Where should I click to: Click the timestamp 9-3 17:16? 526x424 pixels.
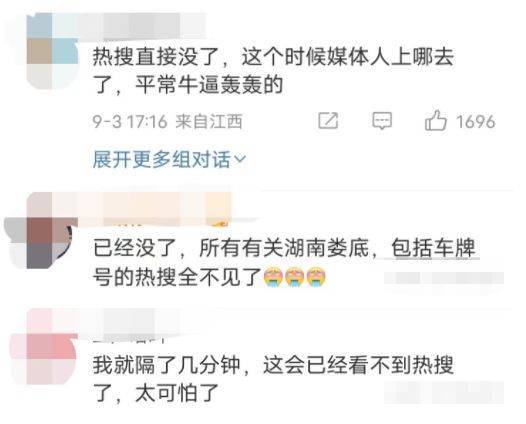130,121
